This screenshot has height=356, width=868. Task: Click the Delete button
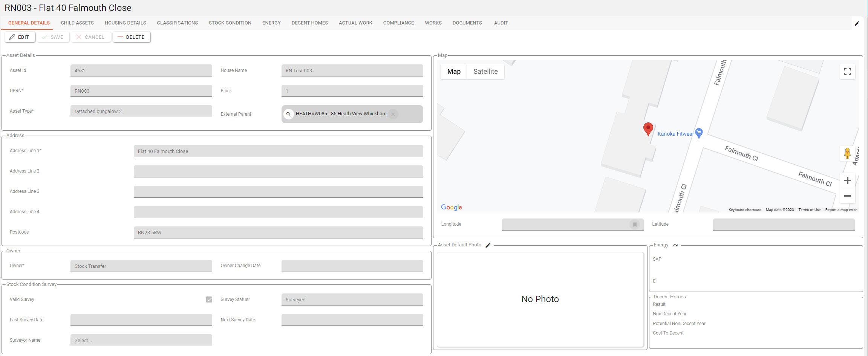(x=131, y=37)
